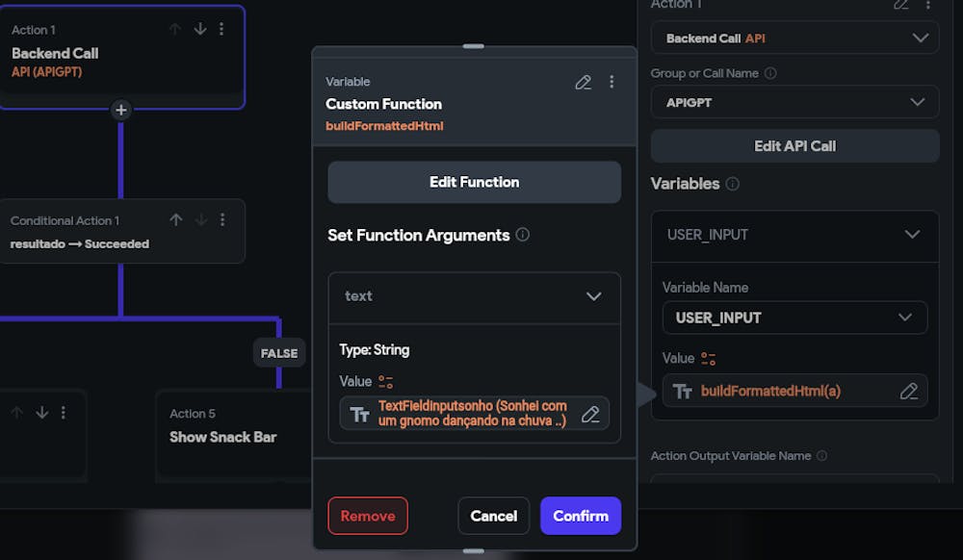Open the Custom Function three-dot menu
The width and height of the screenshot is (963, 560).
point(612,82)
